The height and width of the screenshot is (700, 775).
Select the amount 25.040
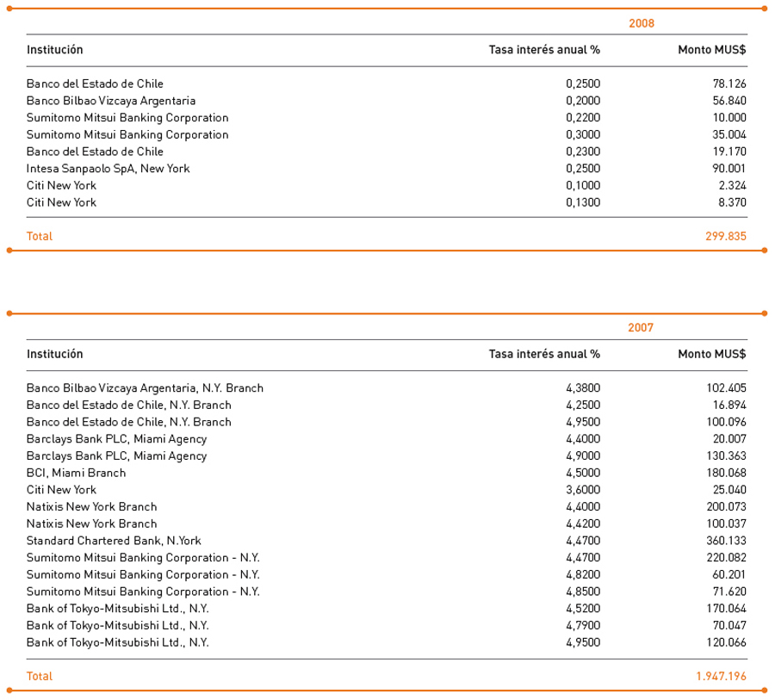(729, 490)
